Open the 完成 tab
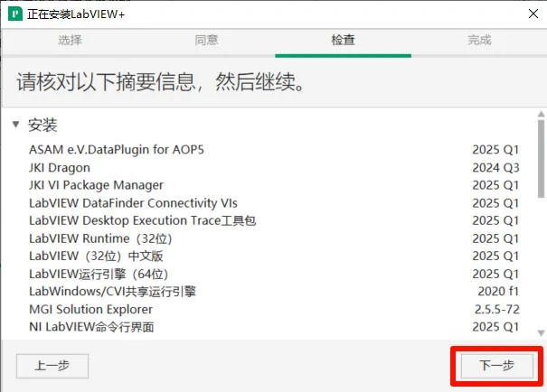The height and width of the screenshot is (392, 547). tap(479, 40)
